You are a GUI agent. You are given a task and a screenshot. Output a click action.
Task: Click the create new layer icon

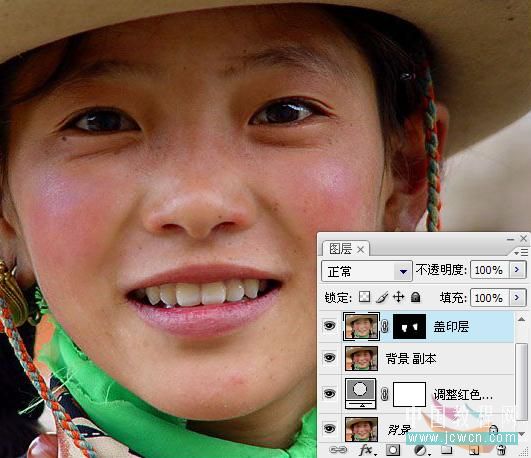tap(474, 450)
